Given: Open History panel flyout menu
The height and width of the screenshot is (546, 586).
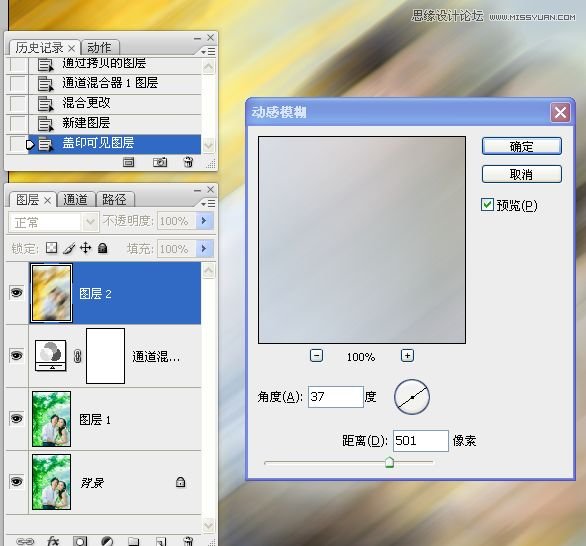Looking at the screenshot, I should [208, 52].
